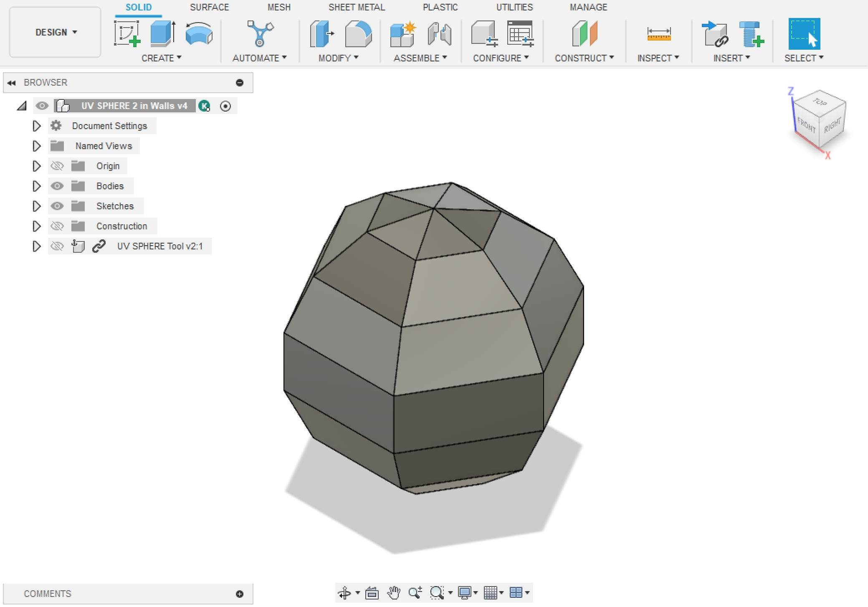Click the Create tool dropdown arrow

[x=181, y=59]
